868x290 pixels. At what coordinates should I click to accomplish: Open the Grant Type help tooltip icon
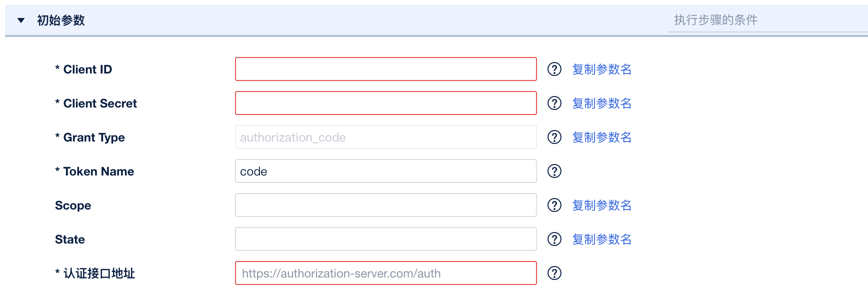pos(554,137)
